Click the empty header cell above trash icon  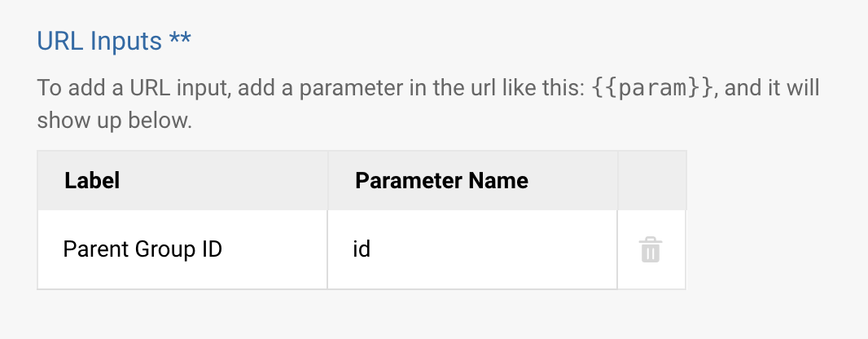pos(651,180)
